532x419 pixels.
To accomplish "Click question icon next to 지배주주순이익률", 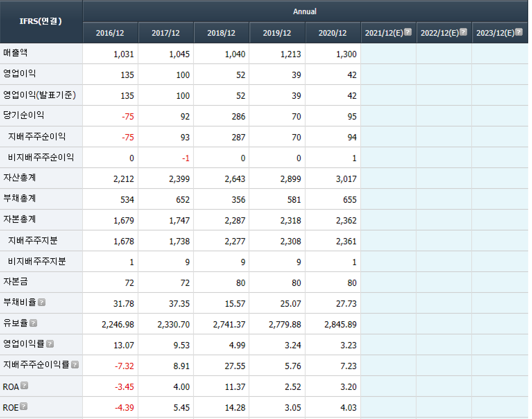I will point(75,365).
